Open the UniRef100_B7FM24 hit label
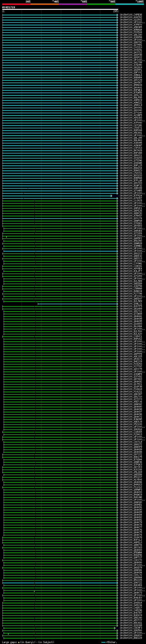Viewport: 146px width, 644px height. tap(131, 196)
